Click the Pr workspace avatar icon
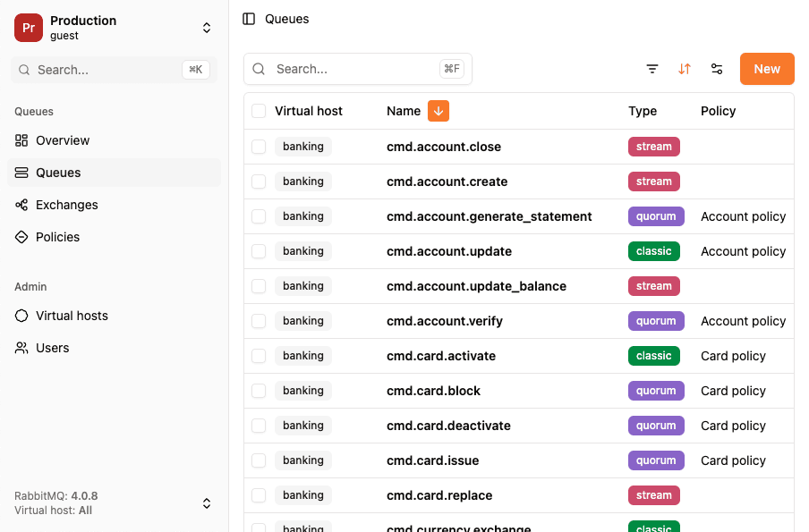Screen dimensions: 809x532 pos(27,28)
